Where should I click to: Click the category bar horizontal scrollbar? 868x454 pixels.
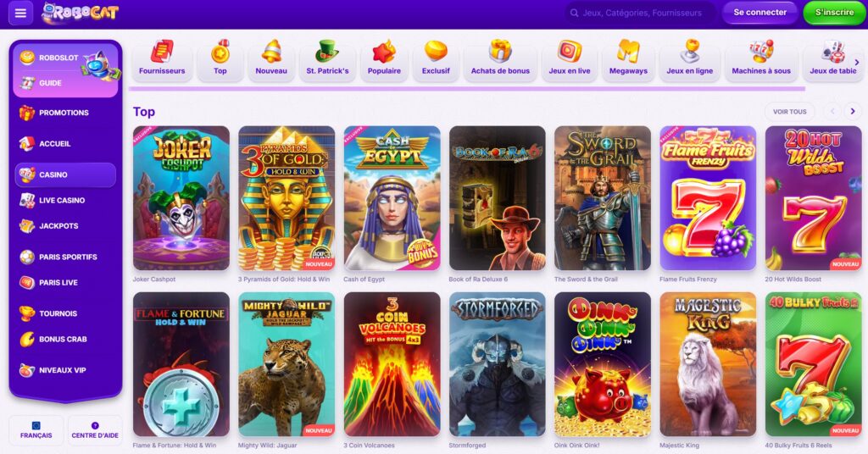[x=467, y=88]
